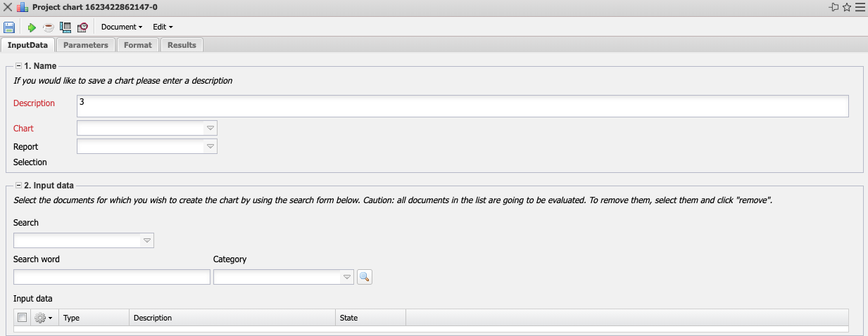Click the Type column header
This screenshot has height=336, width=868.
click(94, 318)
